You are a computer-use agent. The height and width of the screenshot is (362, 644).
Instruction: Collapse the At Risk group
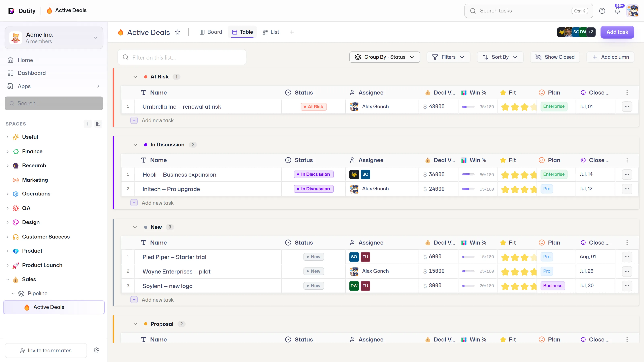(x=135, y=77)
